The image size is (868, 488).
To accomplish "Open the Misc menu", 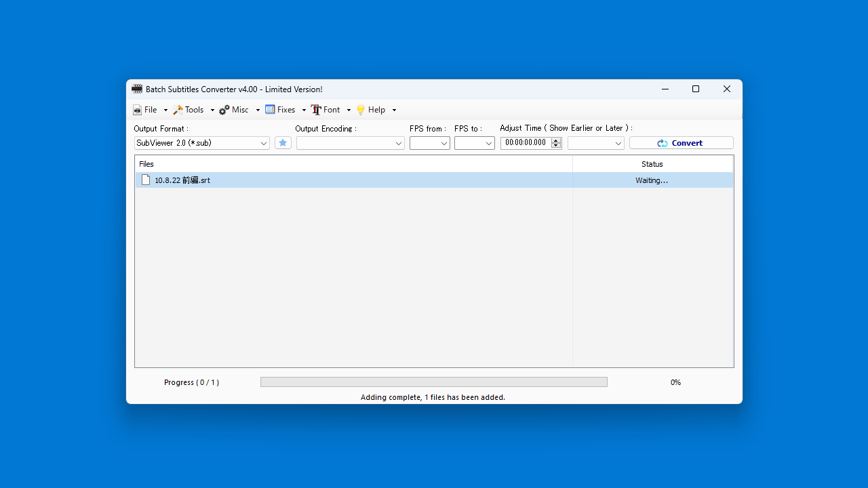I will pyautogui.click(x=234, y=110).
